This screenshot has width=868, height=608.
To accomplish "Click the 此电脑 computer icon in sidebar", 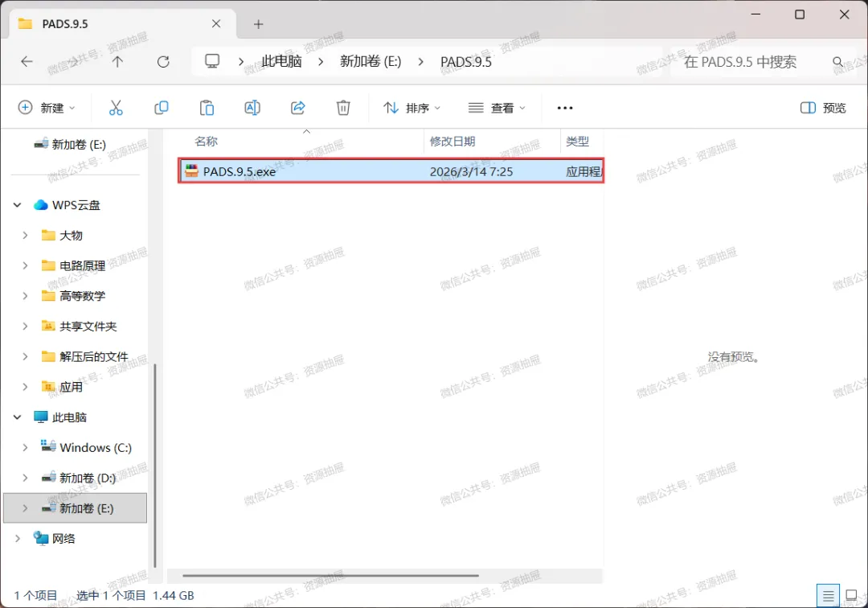I will click(40, 417).
